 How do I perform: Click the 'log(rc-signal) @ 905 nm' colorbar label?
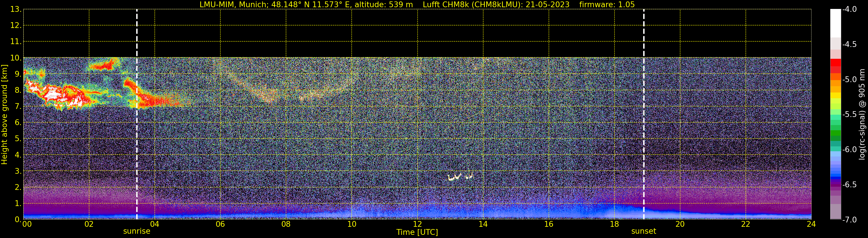(862, 114)
